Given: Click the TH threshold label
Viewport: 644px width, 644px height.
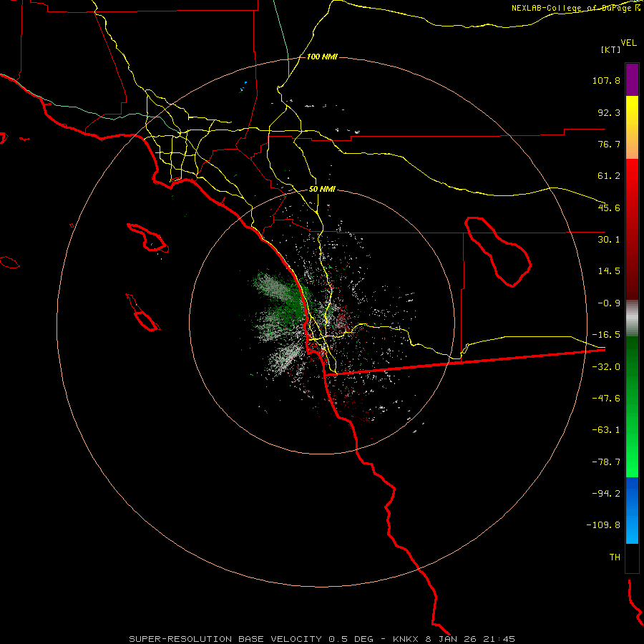Looking at the screenshot, I should [615, 557].
